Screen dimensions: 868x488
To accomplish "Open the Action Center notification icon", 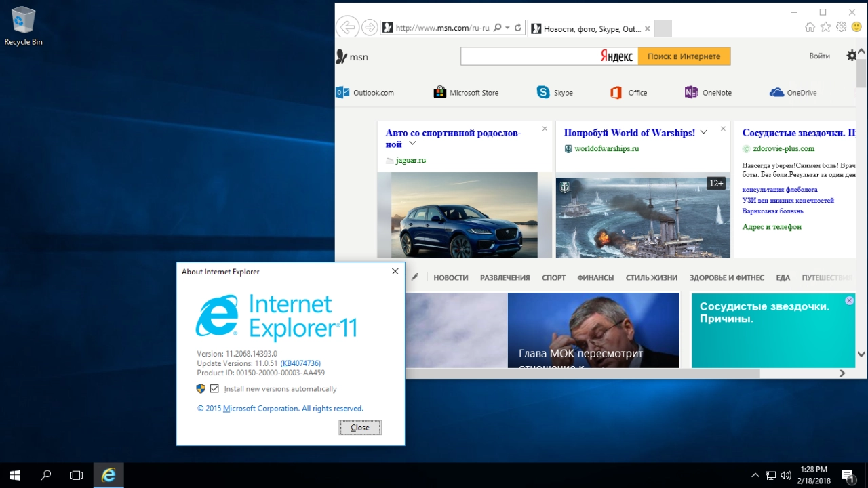I will tap(848, 475).
